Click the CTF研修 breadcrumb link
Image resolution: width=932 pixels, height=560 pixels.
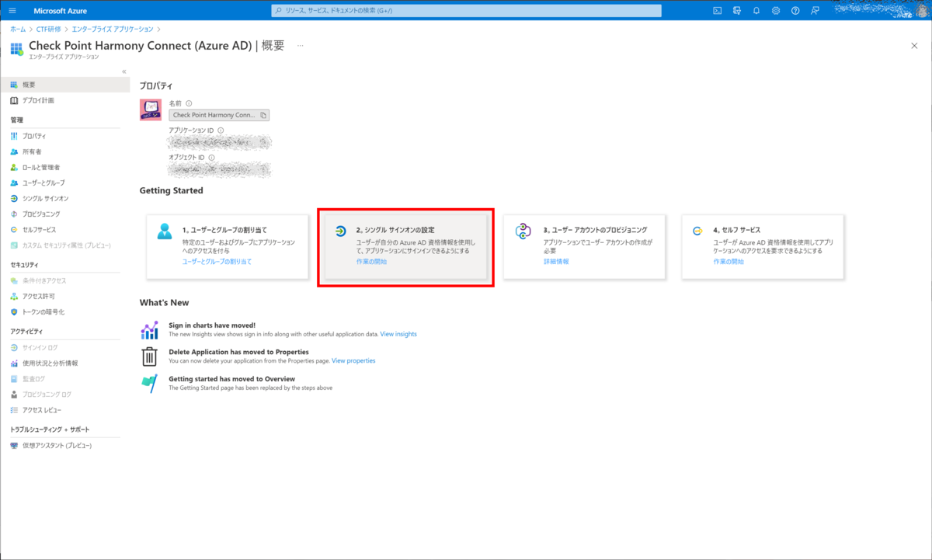pos(49,29)
